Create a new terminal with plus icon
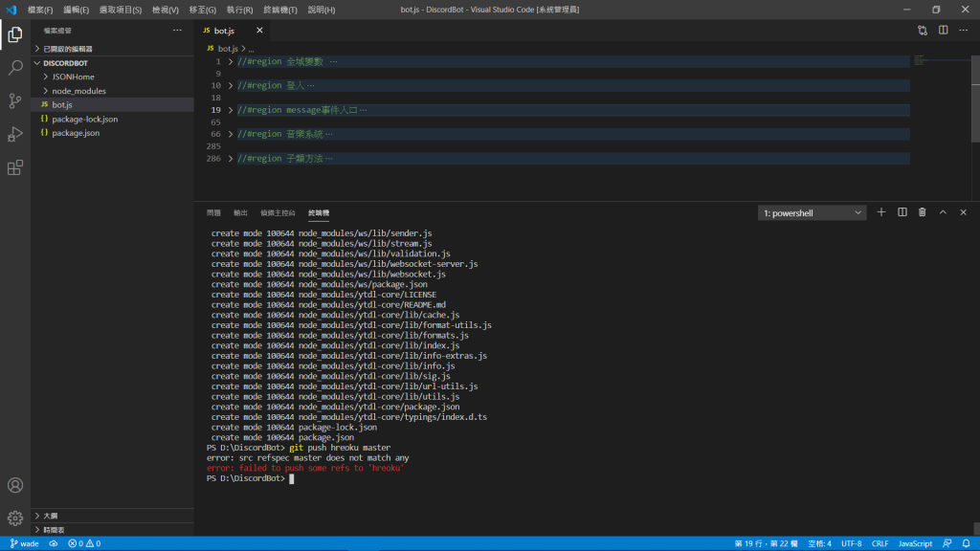This screenshot has width=980, height=551. click(x=881, y=212)
